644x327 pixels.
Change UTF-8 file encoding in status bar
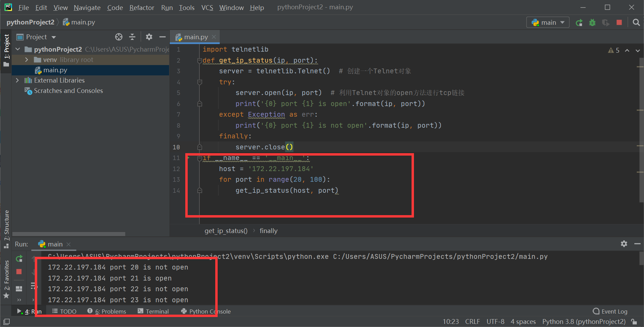click(x=495, y=321)
